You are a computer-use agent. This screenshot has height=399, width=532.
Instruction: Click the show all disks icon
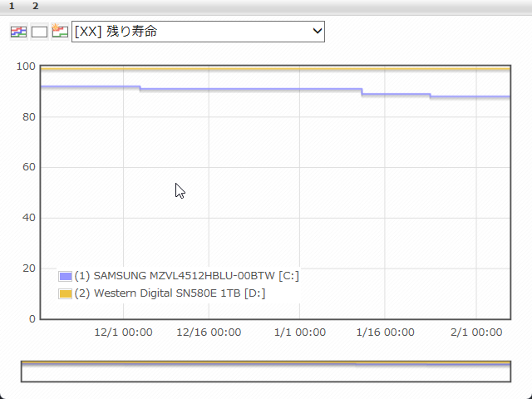coord(18,32)
